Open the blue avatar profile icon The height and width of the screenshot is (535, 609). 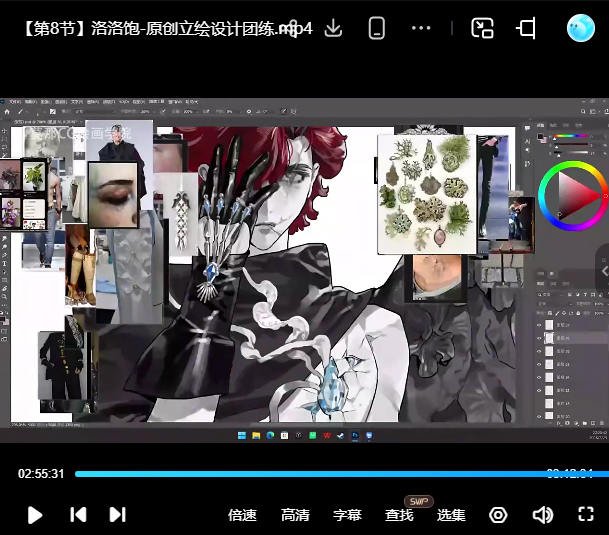coord(580,28)
